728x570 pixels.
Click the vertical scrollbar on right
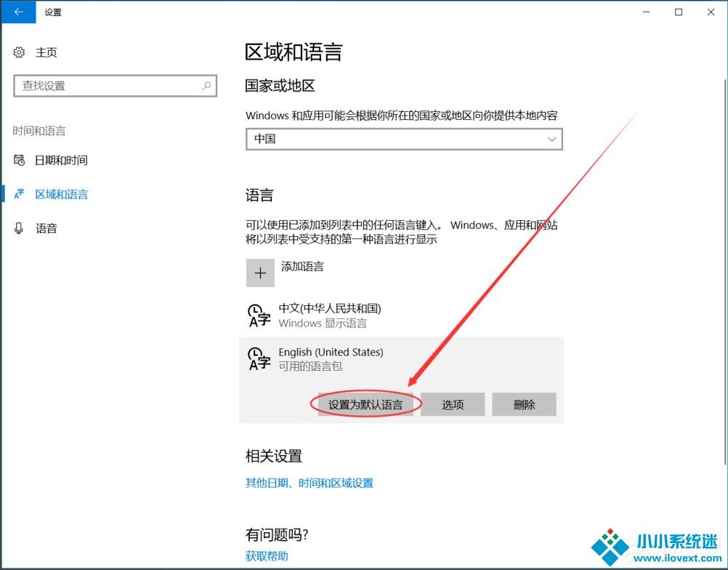coord(725,272)
